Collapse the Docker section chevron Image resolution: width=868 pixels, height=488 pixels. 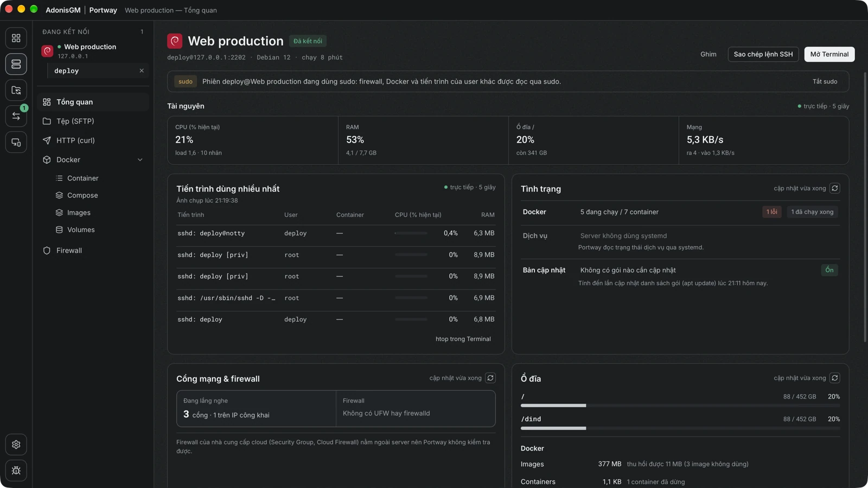(140, 160)
